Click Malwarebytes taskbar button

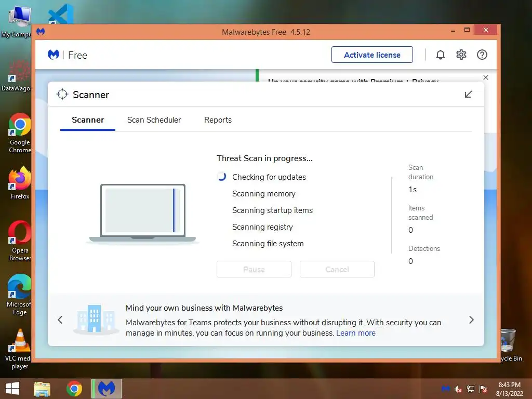click(x=107, y=389)
